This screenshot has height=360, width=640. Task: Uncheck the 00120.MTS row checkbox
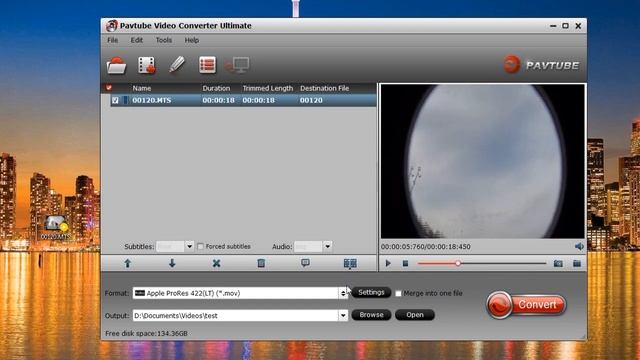[115, 100]
